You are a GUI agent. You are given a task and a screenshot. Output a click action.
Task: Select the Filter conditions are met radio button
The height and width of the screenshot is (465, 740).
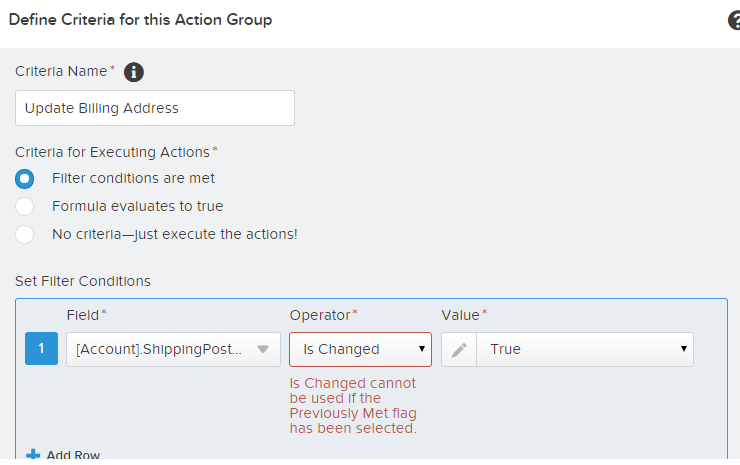(x=27, y=179)
